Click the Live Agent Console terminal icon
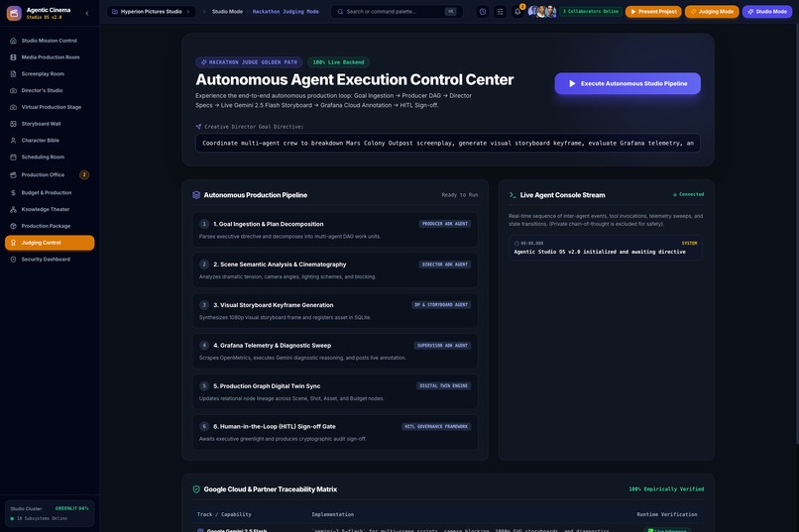 pos(513,195)
